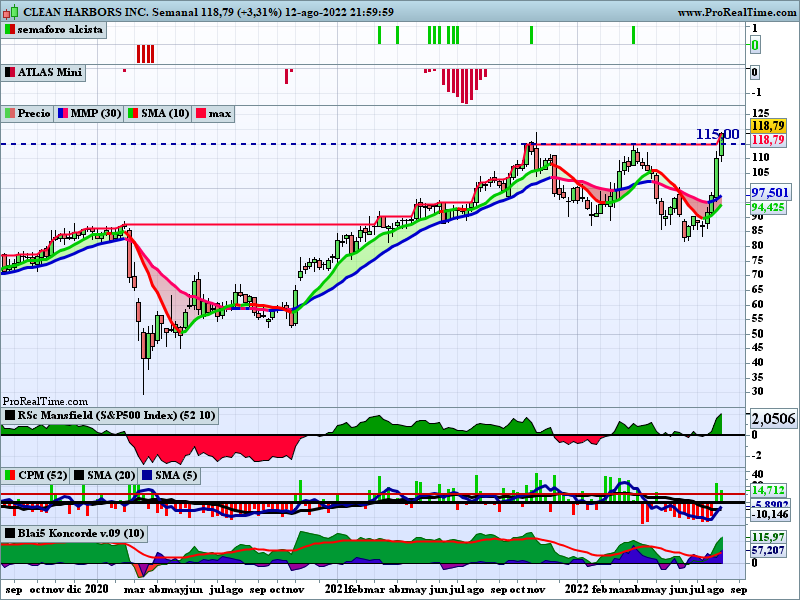Click the green 94,425 SMA value tag
Image resolution: width=800 pixels, height=600 pixels.
(x=768, y=207)
